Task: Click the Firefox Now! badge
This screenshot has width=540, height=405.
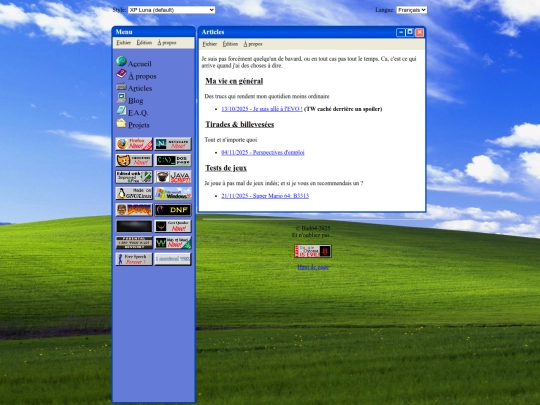Action: pyautogui.click(x=134, y=144)
